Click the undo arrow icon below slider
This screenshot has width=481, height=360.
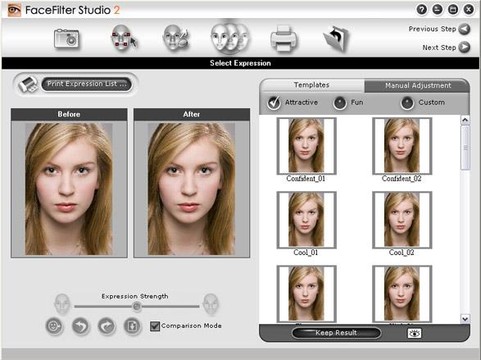tap(80, 326)
